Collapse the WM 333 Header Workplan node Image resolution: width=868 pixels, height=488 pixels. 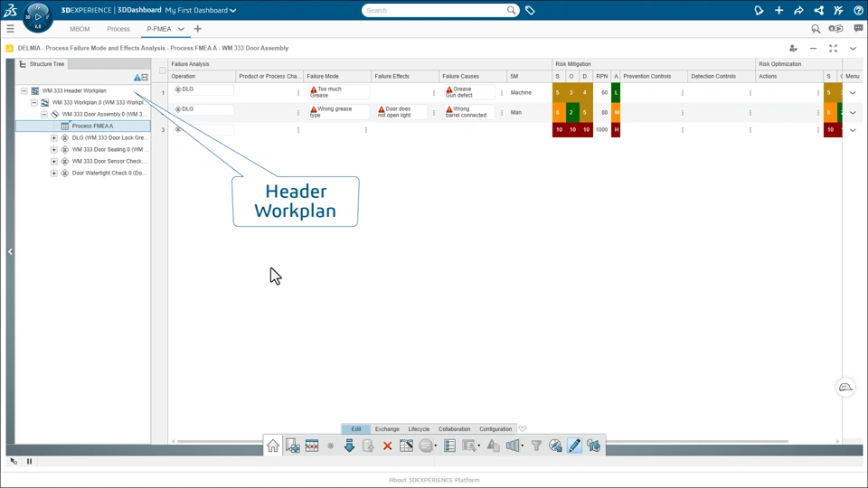pos(24,90)
